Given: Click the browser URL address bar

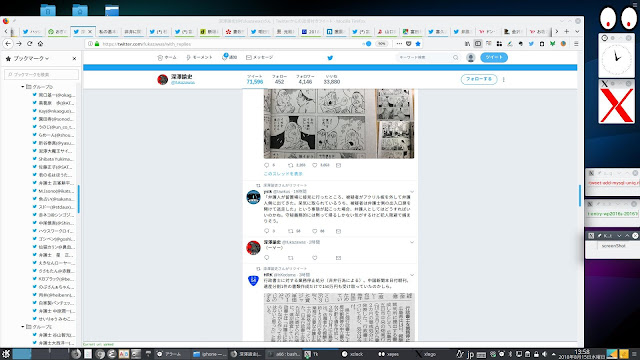Looking at the screenshot, I should tap(229, 44).
